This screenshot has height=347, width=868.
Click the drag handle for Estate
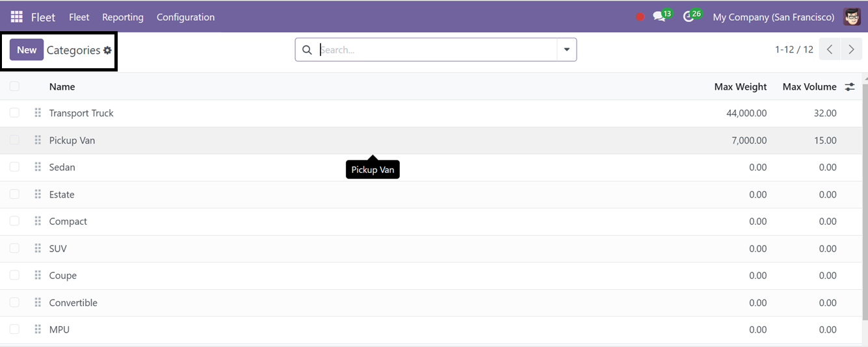coord(38,194)
